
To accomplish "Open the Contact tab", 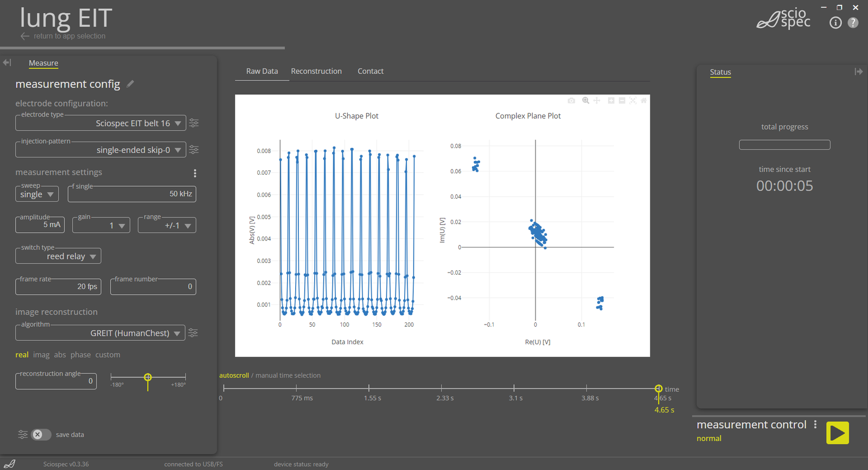I will pos(371,71).
